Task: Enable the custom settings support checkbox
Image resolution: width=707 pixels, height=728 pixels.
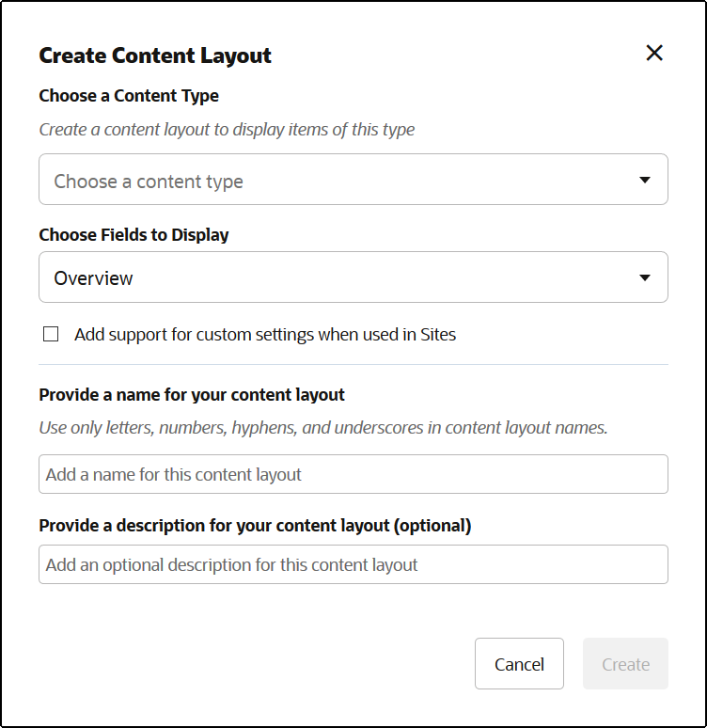Action: (x=51, y=334)
